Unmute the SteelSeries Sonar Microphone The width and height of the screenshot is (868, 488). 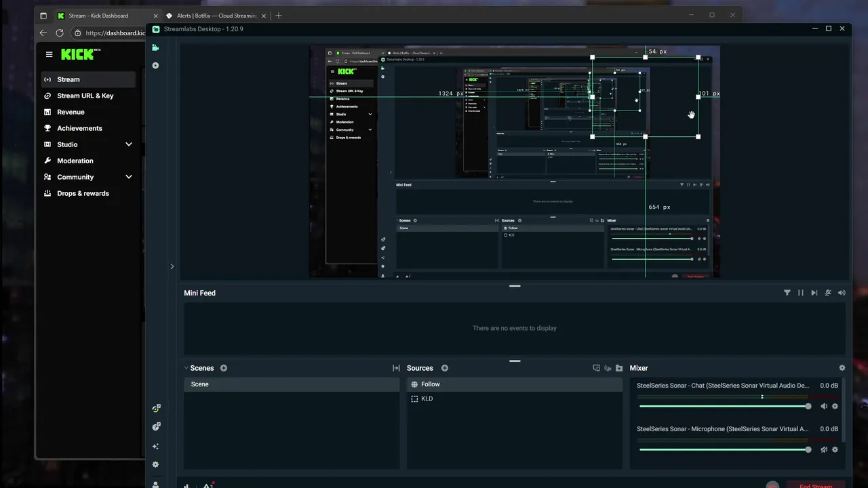pyautogui.click(x=824, y=449)
